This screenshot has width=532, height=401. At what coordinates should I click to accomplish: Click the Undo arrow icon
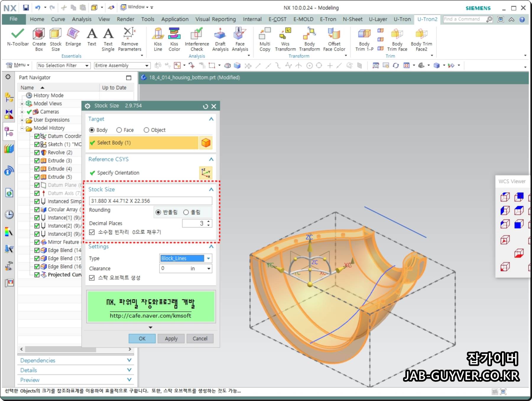click(x=38, y=7)
